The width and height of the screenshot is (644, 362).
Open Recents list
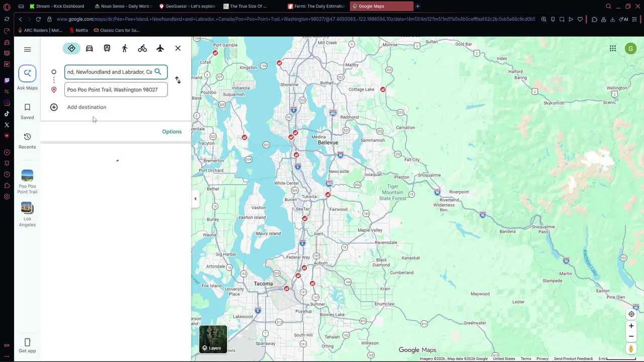pos(27,141)
